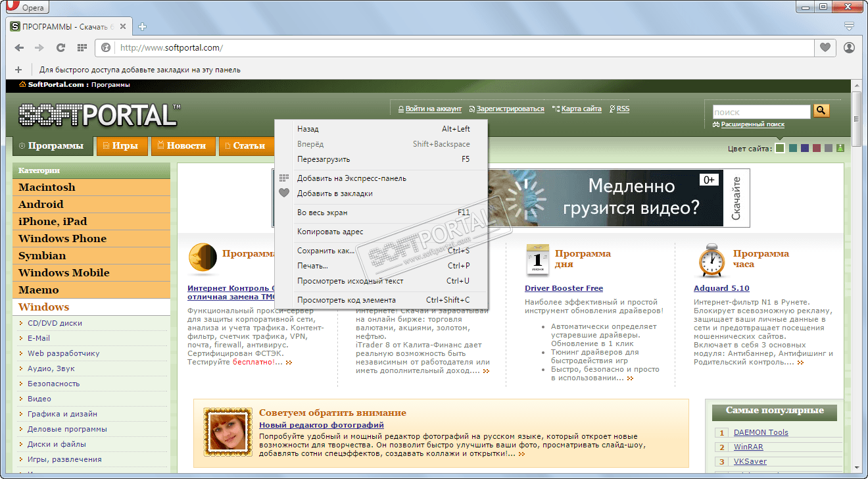Select the ПРОГРАММЫ browser tab
The image size is (868, 479).
coord(69,27)
